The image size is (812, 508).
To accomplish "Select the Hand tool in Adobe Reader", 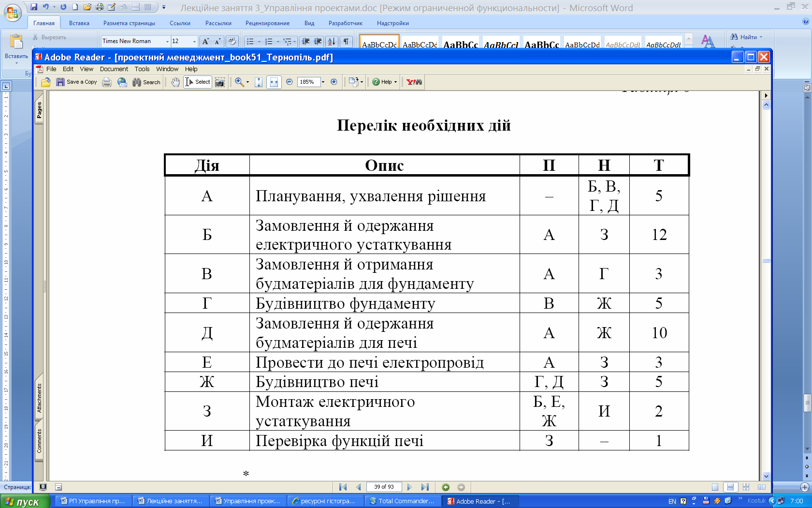I will point(175,82).
